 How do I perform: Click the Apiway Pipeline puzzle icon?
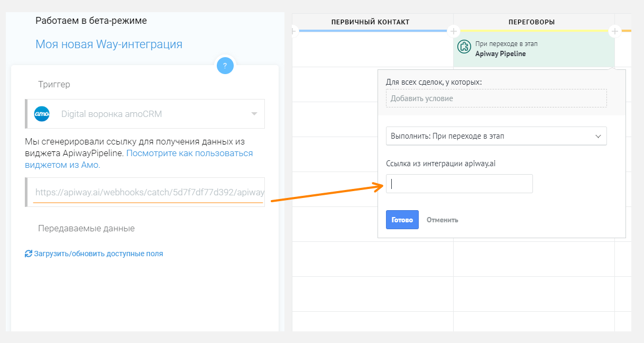464,47
